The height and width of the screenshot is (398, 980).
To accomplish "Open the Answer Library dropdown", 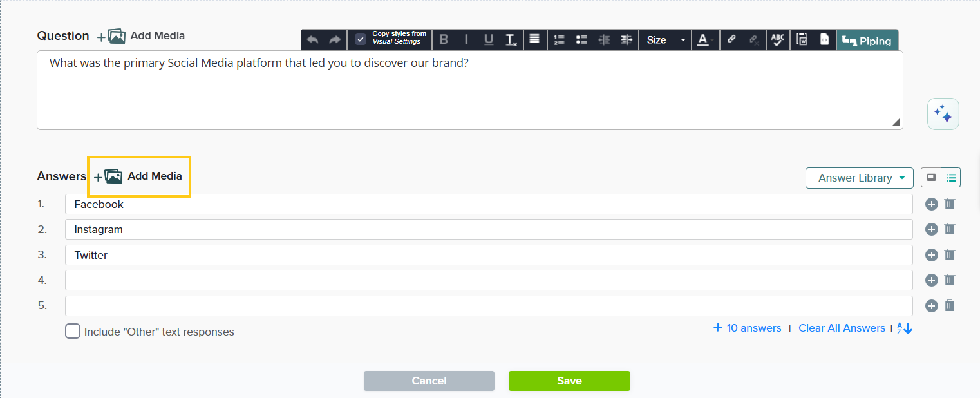I will tap(859, 178).
